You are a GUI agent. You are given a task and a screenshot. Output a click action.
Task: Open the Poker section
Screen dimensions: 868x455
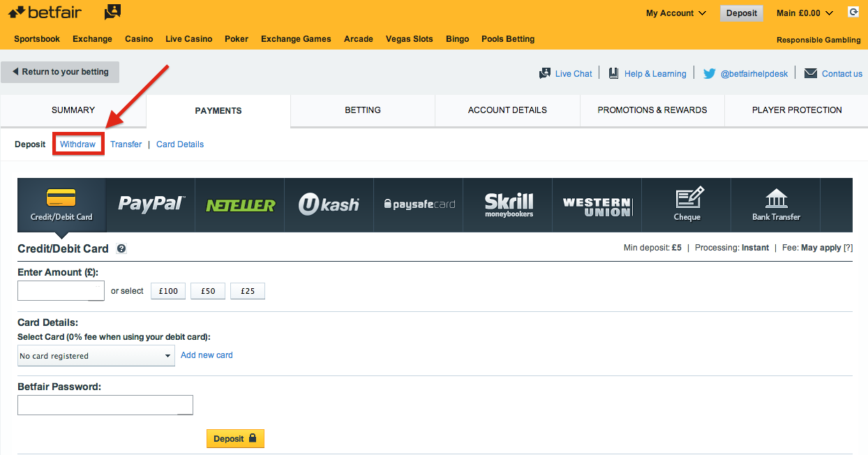[x=237, y=39]
